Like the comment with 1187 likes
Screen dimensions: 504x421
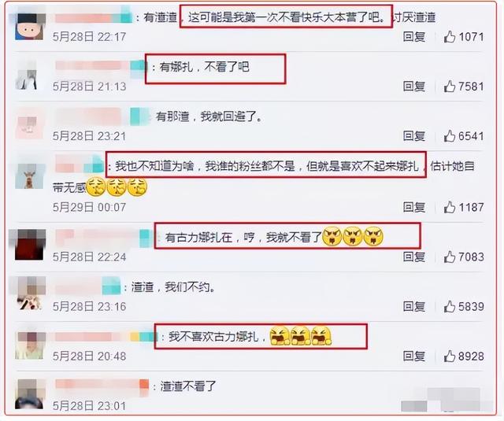(x=450, y=207)
